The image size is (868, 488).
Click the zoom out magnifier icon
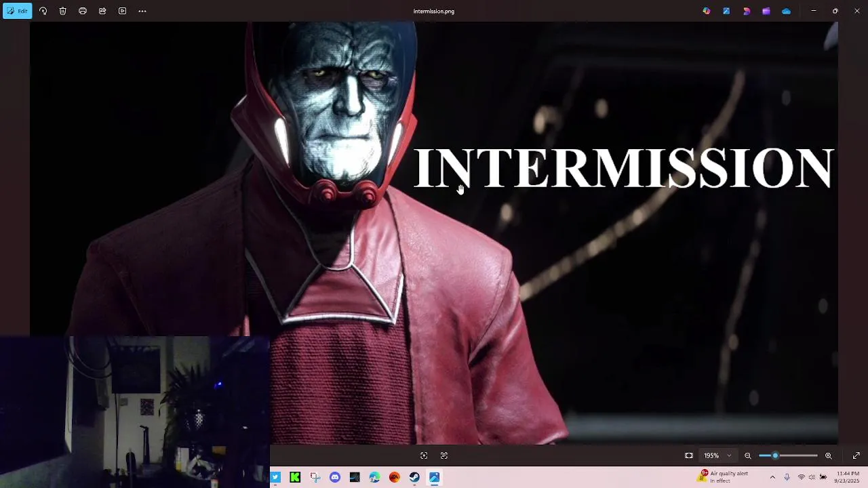click(x=748, y=455)
